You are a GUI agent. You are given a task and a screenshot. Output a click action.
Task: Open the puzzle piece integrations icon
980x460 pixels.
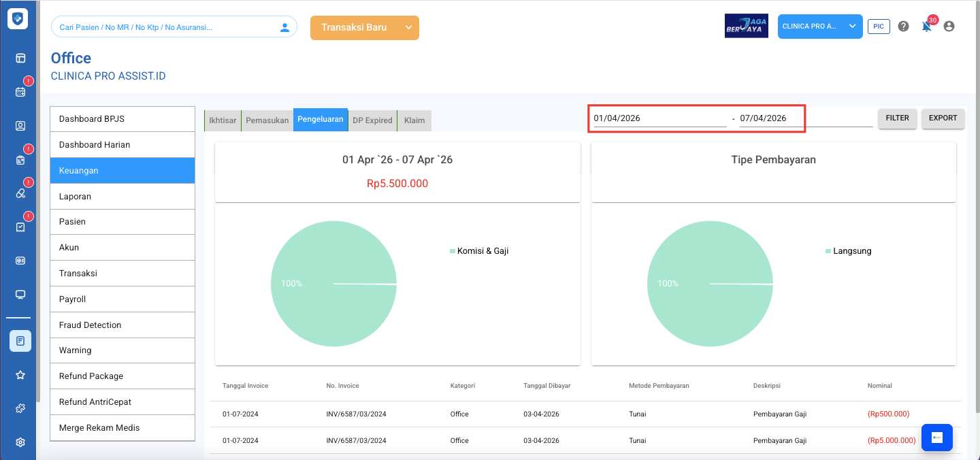coord(20,408)
